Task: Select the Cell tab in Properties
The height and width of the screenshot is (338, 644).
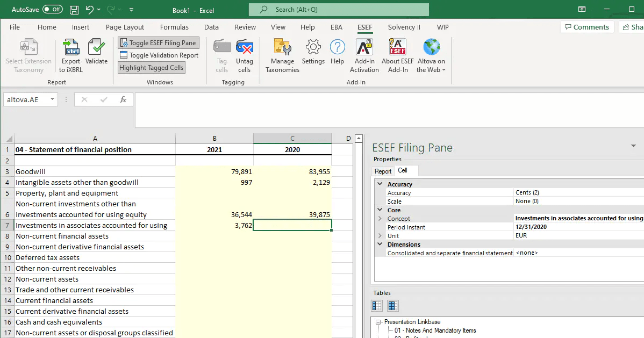Action: pos(406,170)
